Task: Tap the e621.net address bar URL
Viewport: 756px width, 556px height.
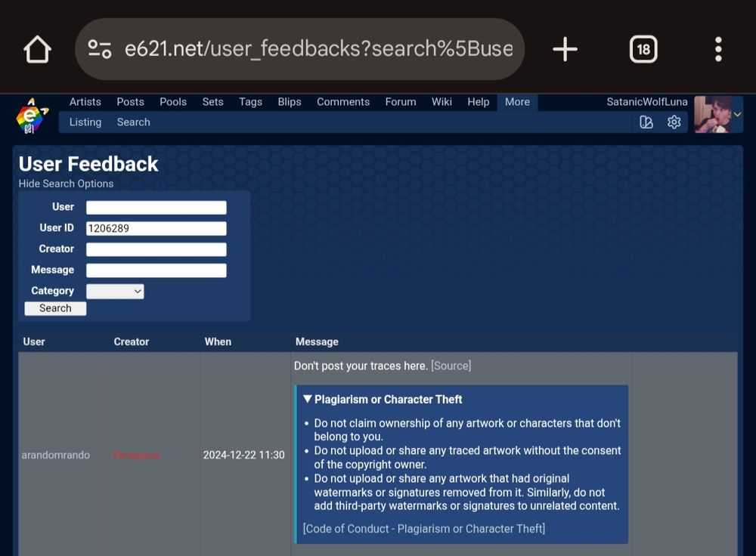Action: click(x=319, y=49)
